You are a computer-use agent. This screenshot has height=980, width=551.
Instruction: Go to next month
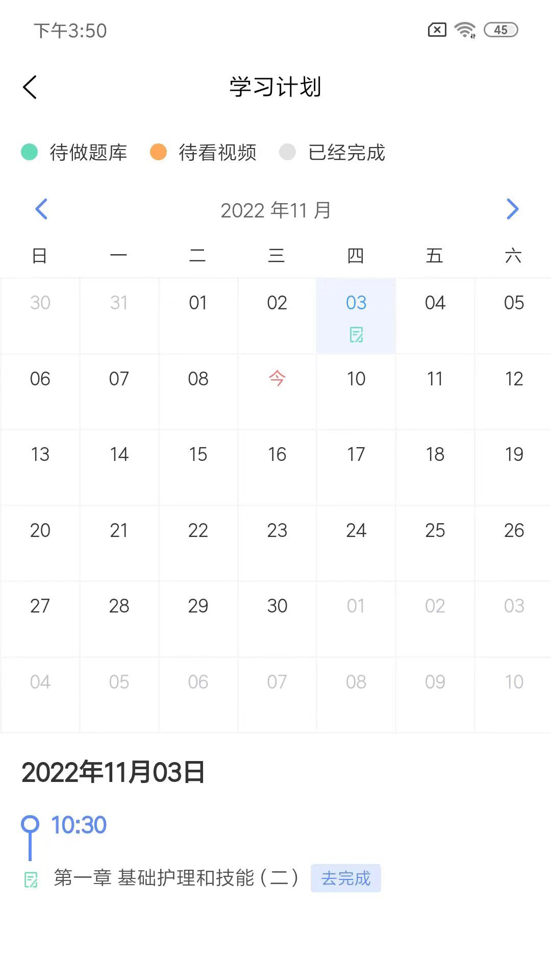[x=512, y=209]
